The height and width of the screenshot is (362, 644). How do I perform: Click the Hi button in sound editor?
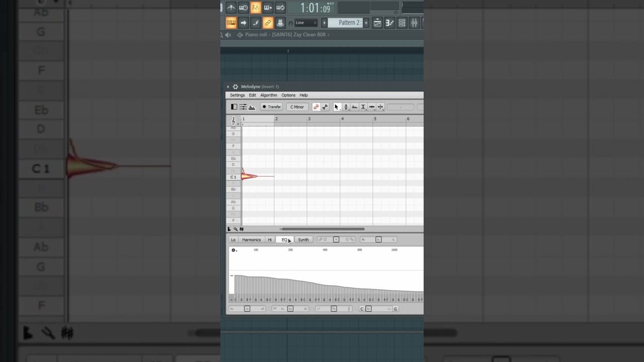[x=270, y=240]
